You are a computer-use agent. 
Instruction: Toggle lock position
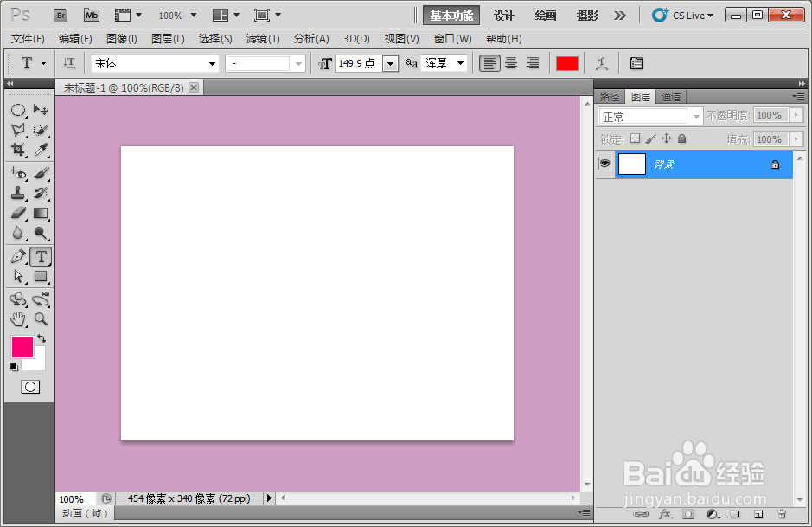667,138
